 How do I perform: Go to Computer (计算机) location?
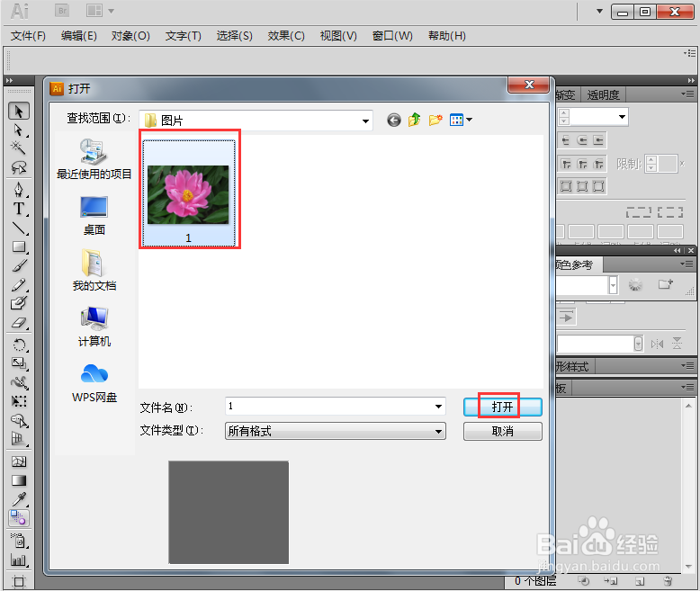click(x=94, y=327)
